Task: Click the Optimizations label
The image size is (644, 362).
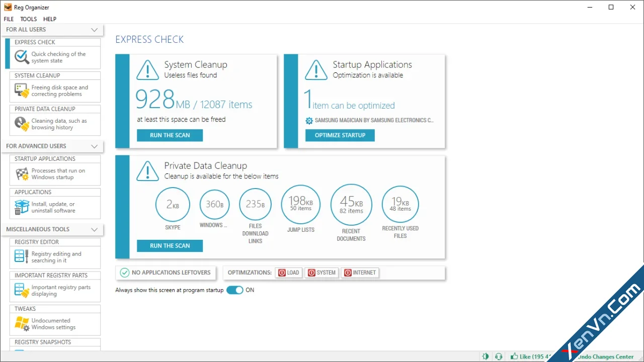Action: coord(250,273)
